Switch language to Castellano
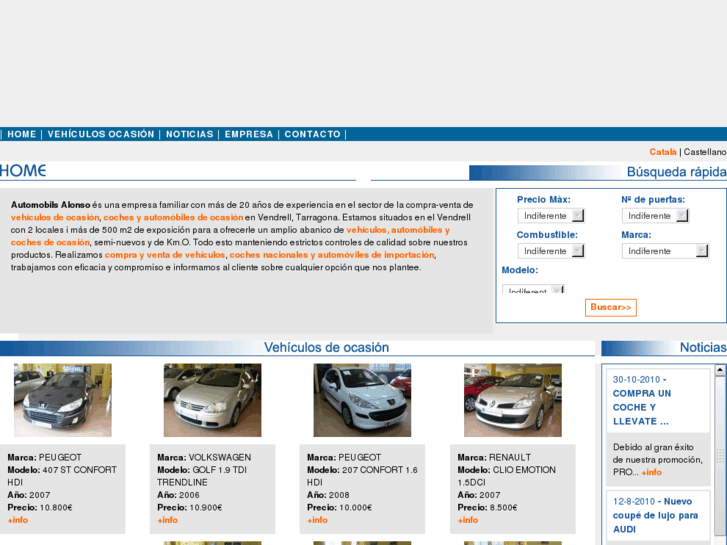727x545 pixels. tap(705, 152)
